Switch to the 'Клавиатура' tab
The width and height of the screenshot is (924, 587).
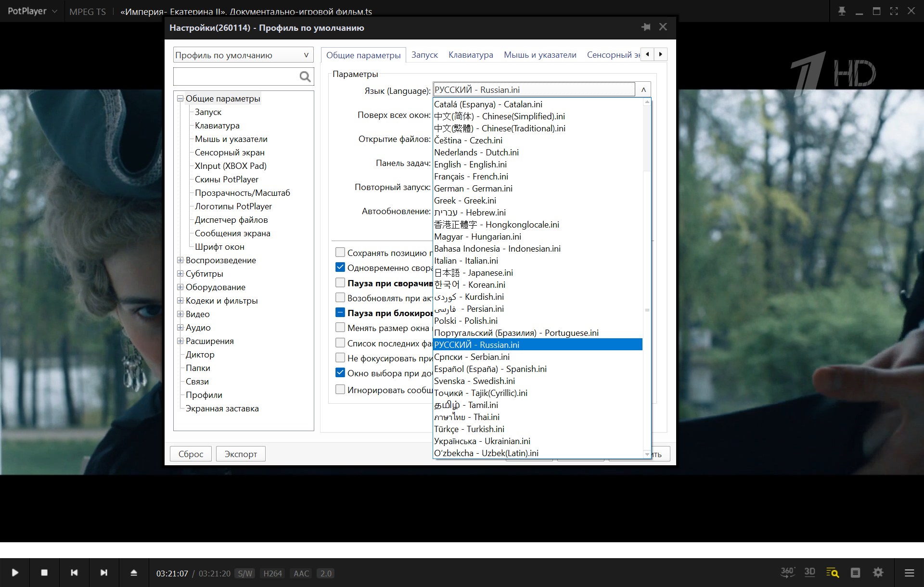tap(470, 55)
